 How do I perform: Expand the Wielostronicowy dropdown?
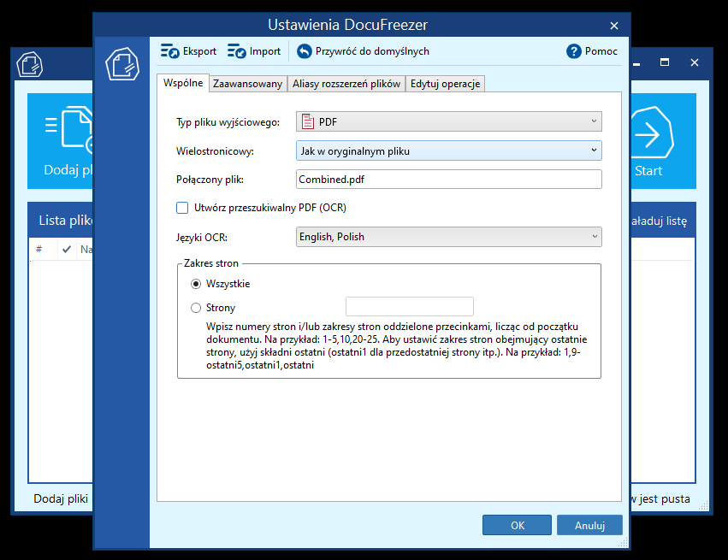(x=449, y=150)
